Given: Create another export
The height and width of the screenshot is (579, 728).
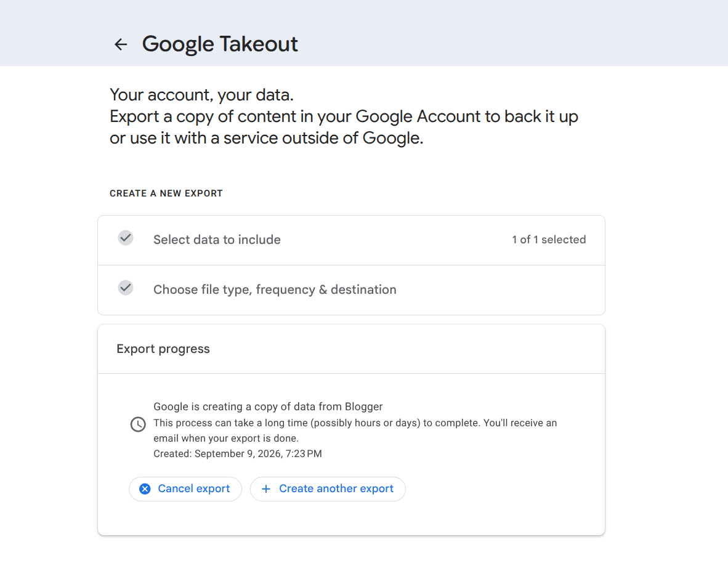Looking at the screenshot, I should pyautogui.click(x=328, y=489).
